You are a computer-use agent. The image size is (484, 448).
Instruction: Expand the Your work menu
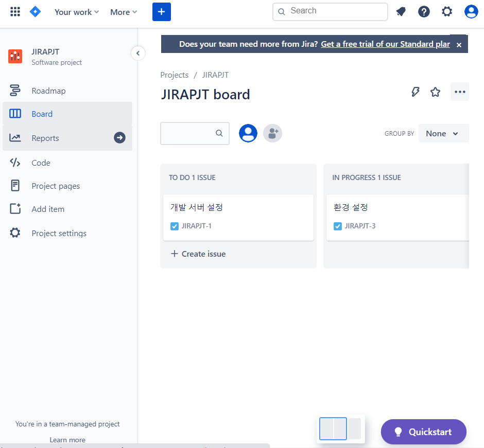[x=77, y=12]
